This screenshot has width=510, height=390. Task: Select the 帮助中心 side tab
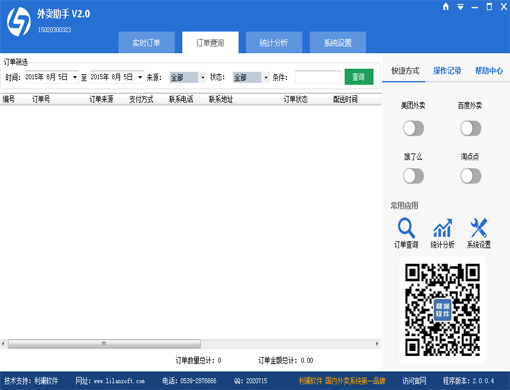[x=489, y=71]
